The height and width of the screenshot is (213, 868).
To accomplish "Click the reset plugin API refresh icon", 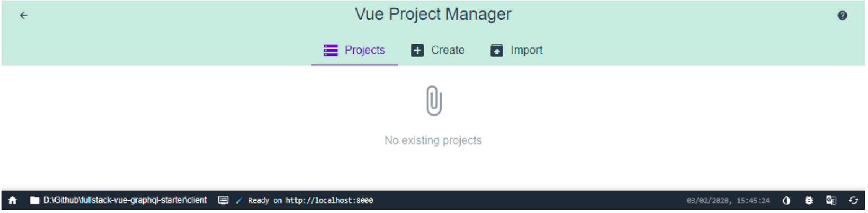I will tap(853, 200).
